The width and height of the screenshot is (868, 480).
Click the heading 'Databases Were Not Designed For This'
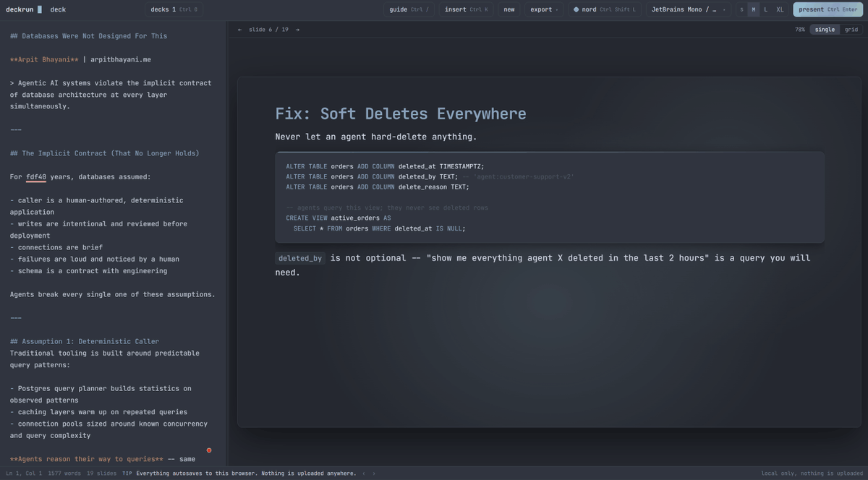click(x=88, y=36)
